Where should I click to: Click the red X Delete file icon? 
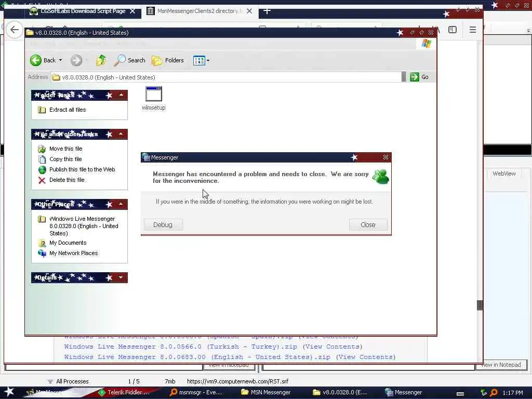coord(42,180)
